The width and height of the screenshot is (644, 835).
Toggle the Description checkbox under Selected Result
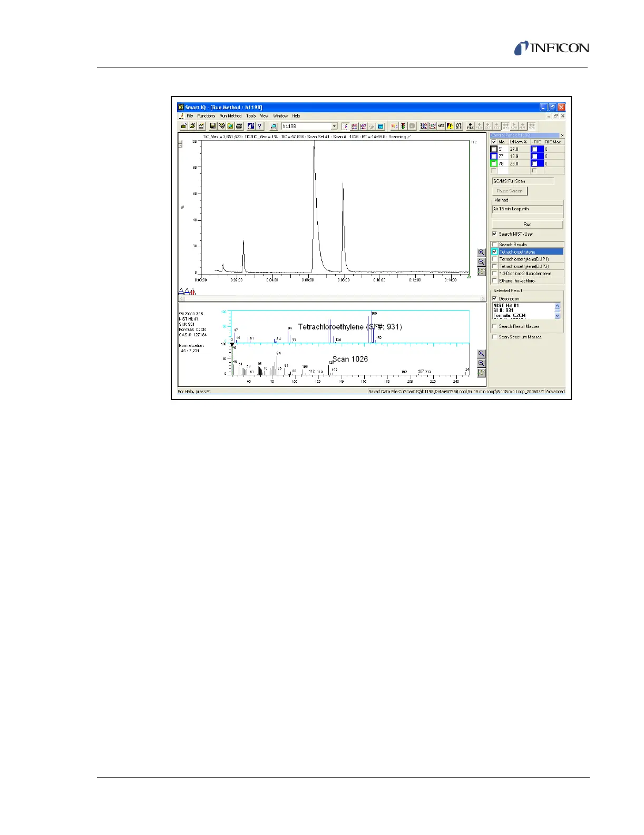click(494, 298)
